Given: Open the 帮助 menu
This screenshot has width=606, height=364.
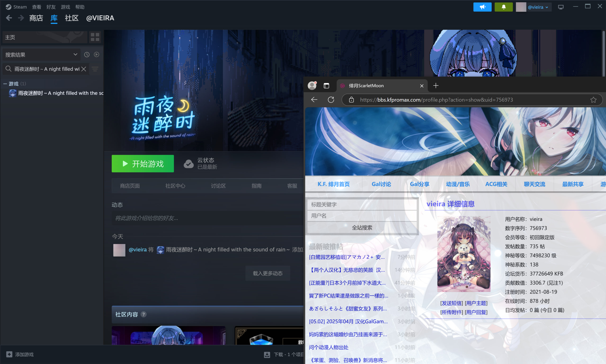Looking at the screenshot, I should tap(80, 7).
